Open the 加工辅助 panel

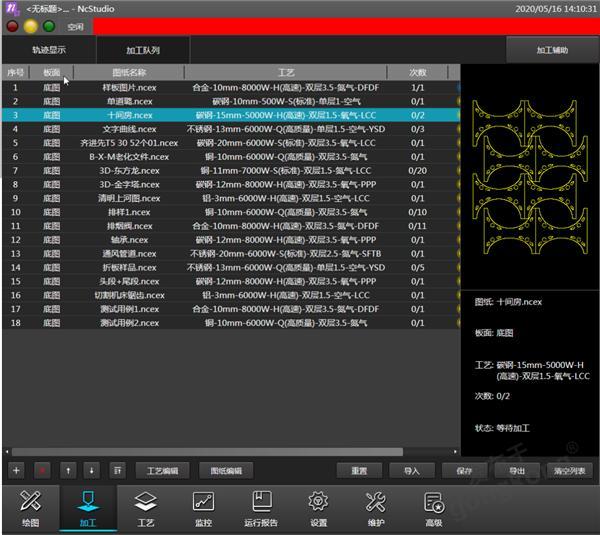[x=551, y=49]
